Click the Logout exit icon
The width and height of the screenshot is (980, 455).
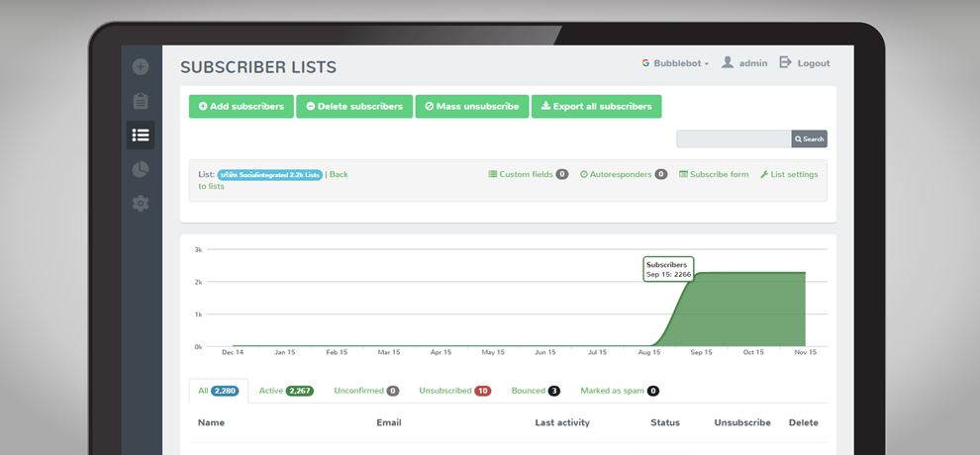coord(786,62)
